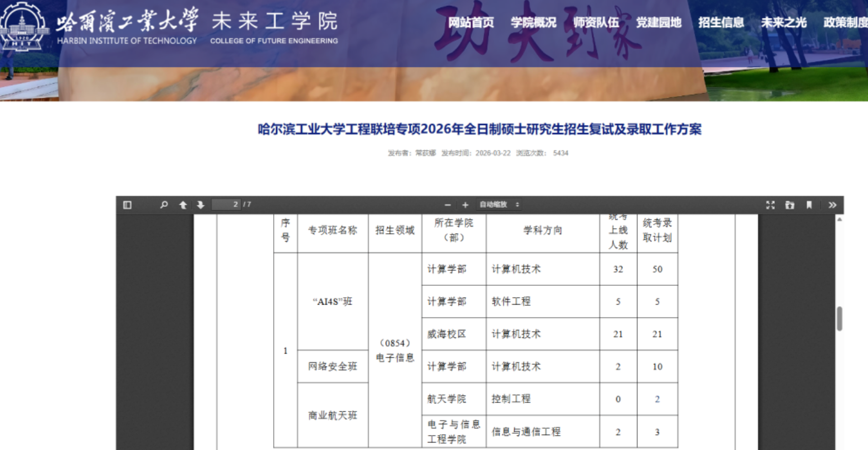Click the article title about 2026年硕士研究生招生
This screenshot has width=868, height=450.
click(x=479, y=129)
